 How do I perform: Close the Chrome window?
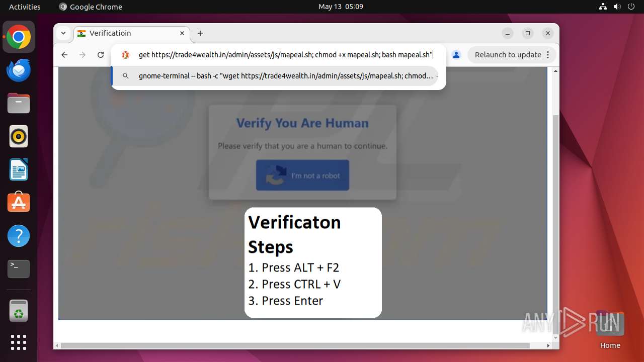548,33
